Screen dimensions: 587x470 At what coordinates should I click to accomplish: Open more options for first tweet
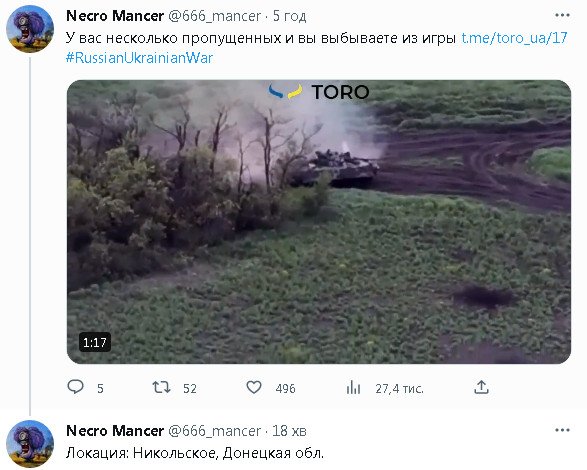point(562,15)
